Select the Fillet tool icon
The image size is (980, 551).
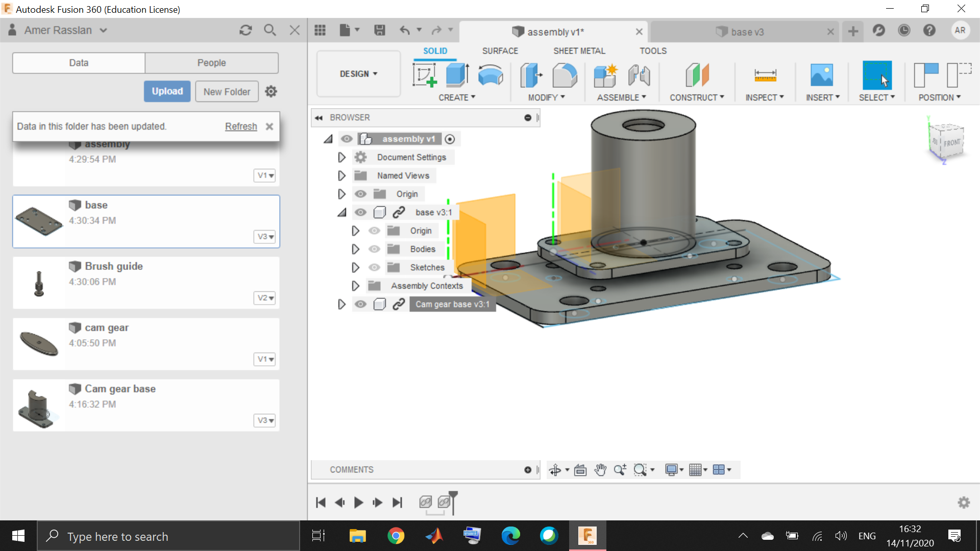click(565, 75)
